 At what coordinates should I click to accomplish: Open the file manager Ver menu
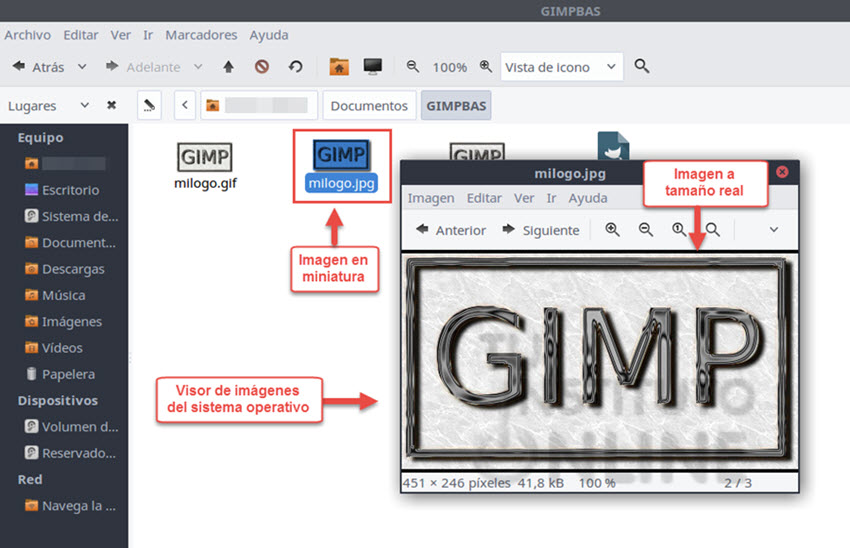tap(120, 35)
